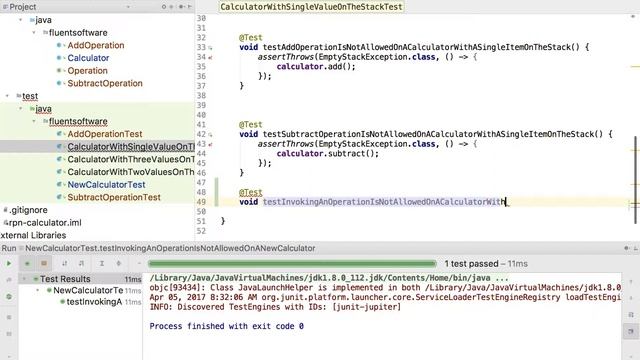
Task: Open the Run panel gear settings
Action: pyautogui.click(x=627, y=248)
